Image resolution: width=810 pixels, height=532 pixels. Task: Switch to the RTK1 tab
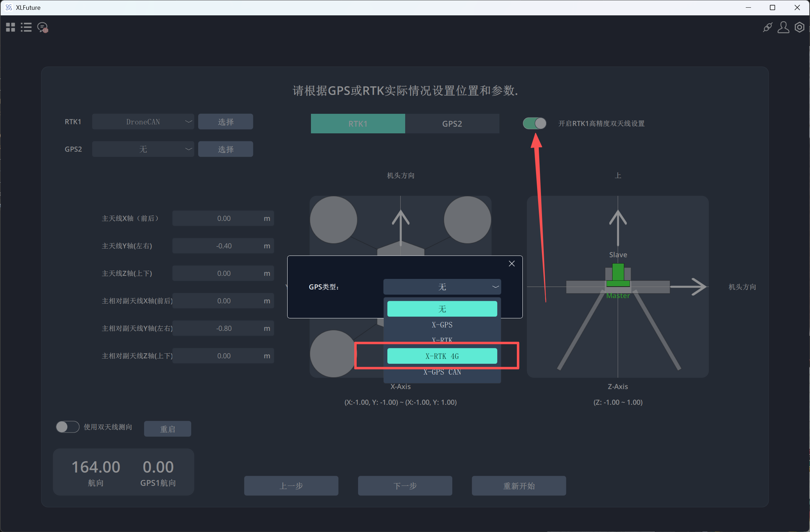point(358,124)
